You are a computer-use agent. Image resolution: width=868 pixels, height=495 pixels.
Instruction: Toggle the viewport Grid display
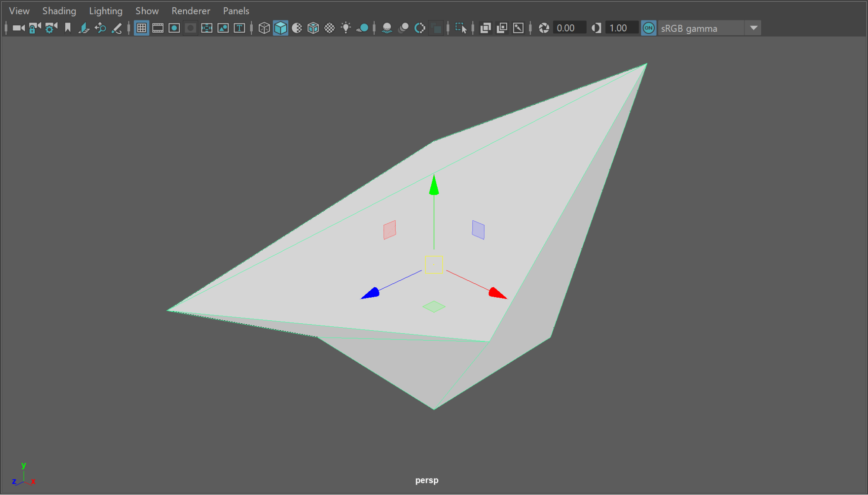pos(142,28)
